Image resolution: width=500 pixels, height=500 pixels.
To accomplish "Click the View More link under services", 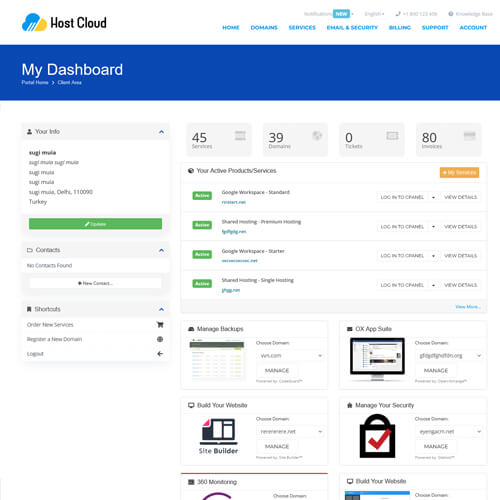I will (468, 307).
